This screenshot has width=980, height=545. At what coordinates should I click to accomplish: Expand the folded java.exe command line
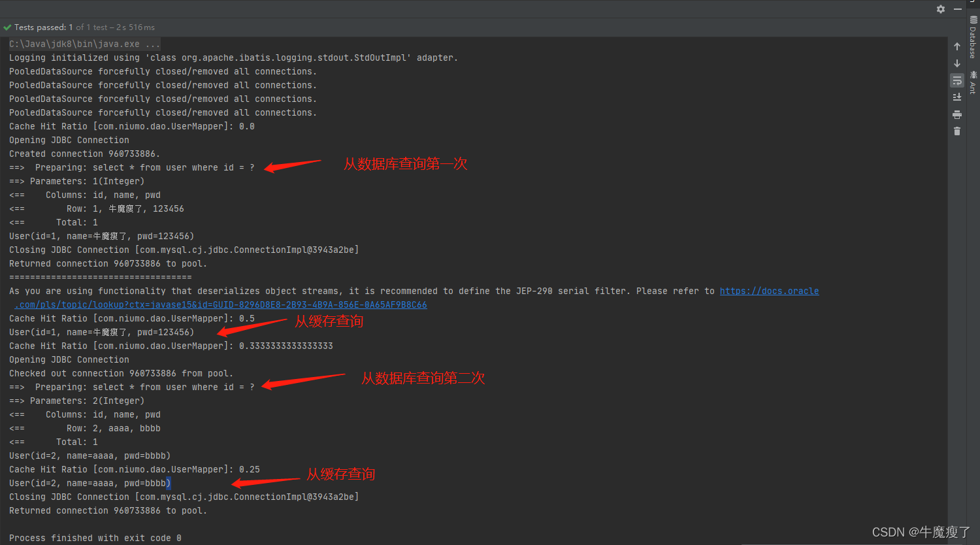coord(84,44)
